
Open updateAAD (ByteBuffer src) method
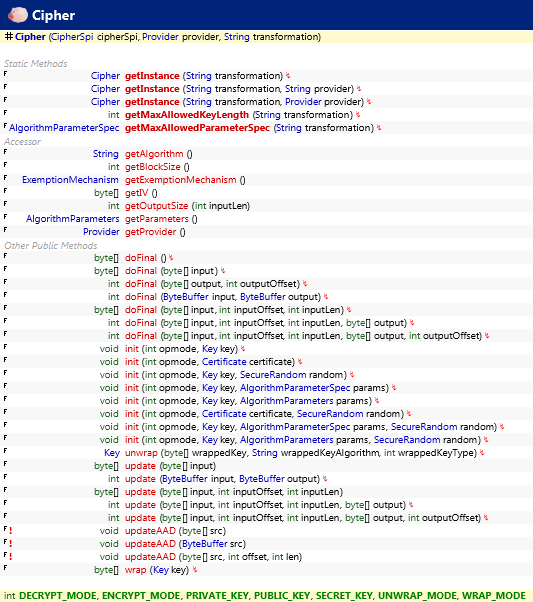[x=150, y=544]
